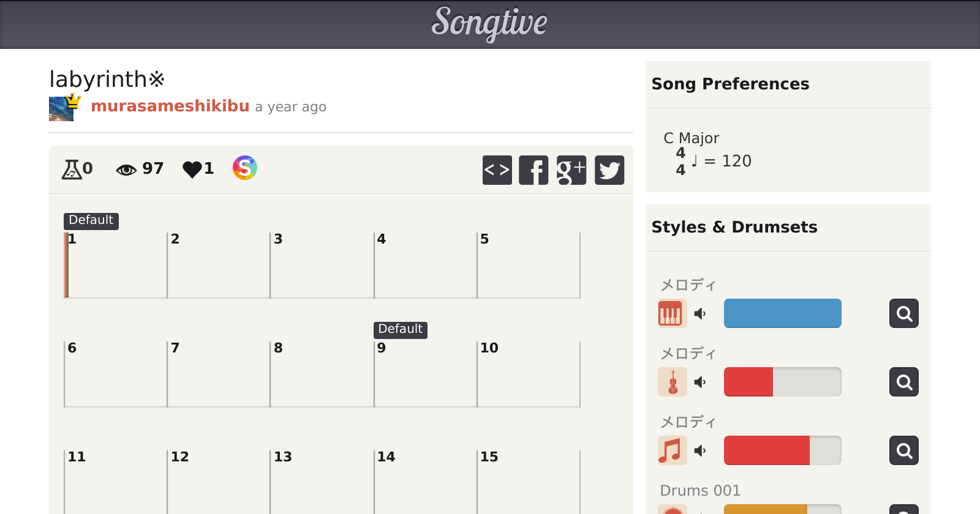Click the colorful Songtive S logo icon

[244, 168]
